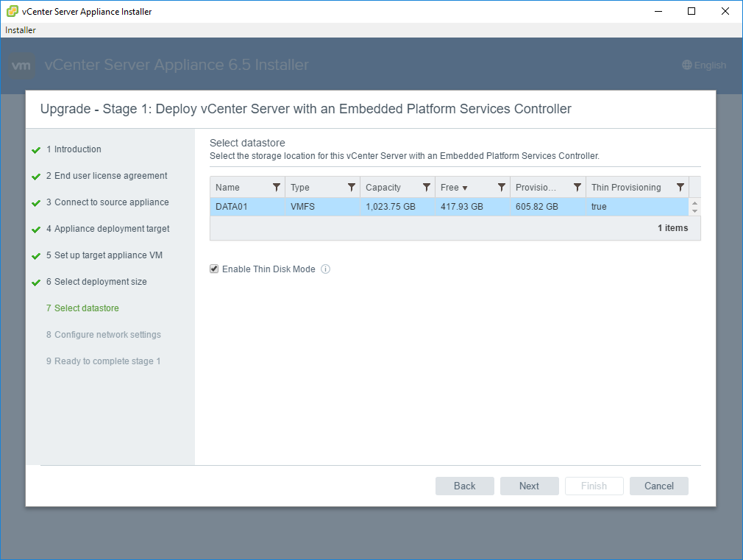Select step 8 Configure network settings
Viewport: 743px width, 560px height.
pyautogui.click(x=104, y=335)
